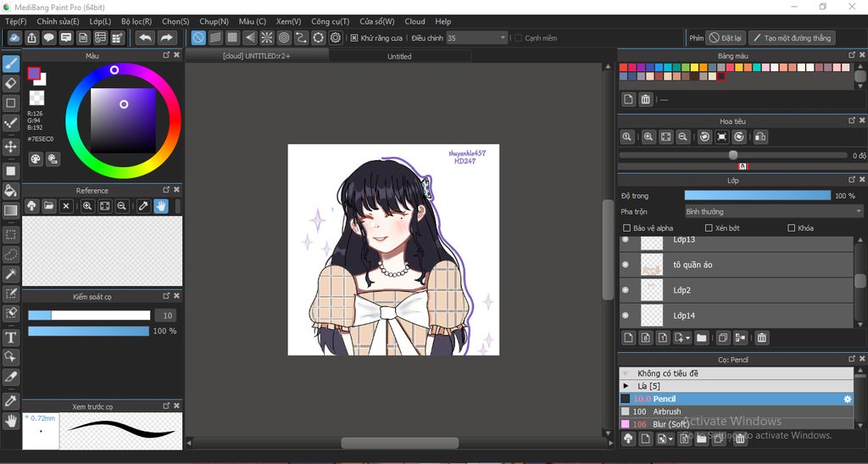Image resolution: width=868 pixels, height=464 pixels.
Task: Create new layer folder
Action: [x=701, y=338]
